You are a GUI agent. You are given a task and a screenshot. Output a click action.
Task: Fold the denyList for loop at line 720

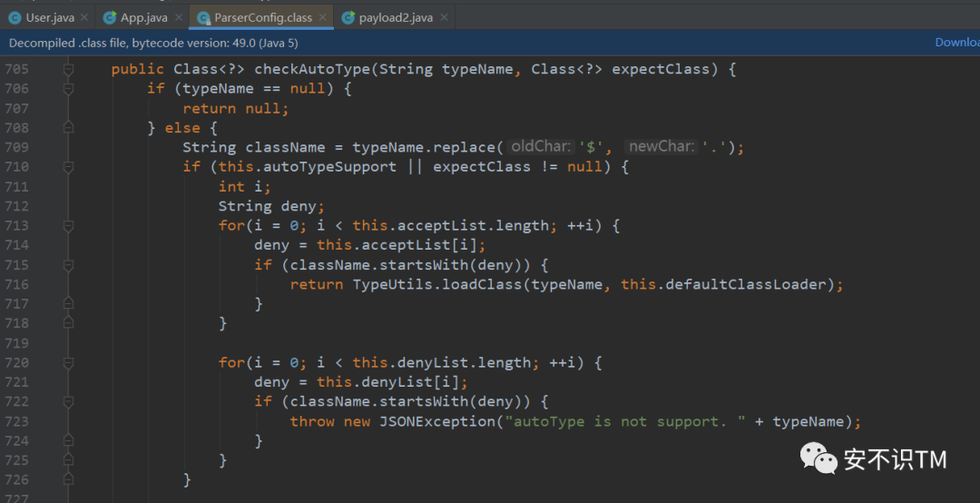click(68, 363)
